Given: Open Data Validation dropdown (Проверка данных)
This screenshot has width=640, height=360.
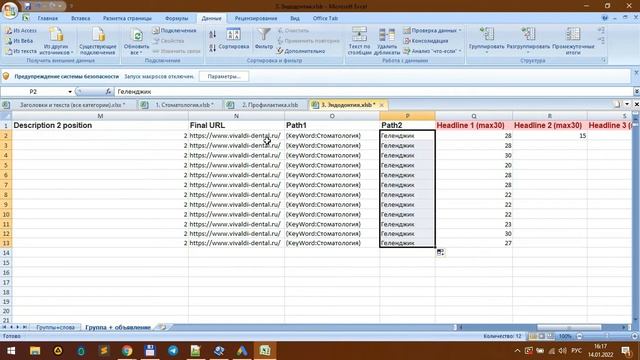Looking at the screenshot, I should (x=433, y=31).
